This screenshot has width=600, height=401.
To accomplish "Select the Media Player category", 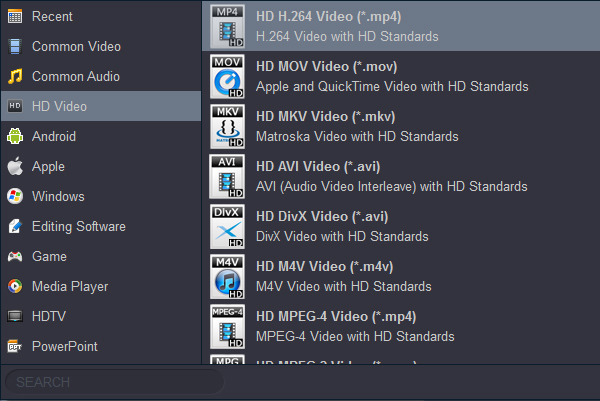I will tap(68, 286).
